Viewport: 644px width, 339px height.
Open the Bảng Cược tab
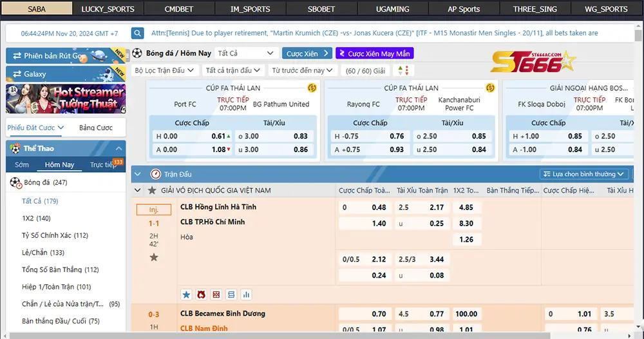(x=96, y=128)
